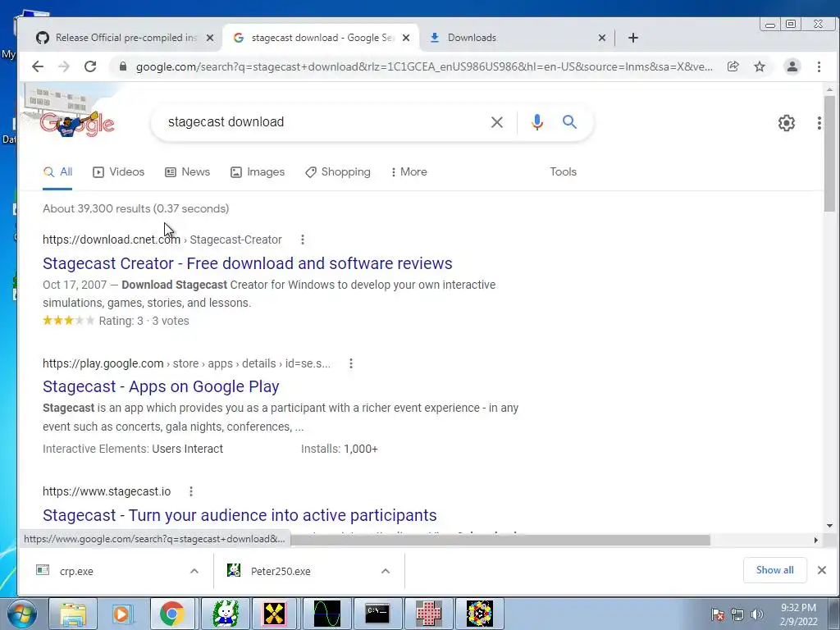
Task: Open the Chrome three-dot menu
Action: point(819,66)
